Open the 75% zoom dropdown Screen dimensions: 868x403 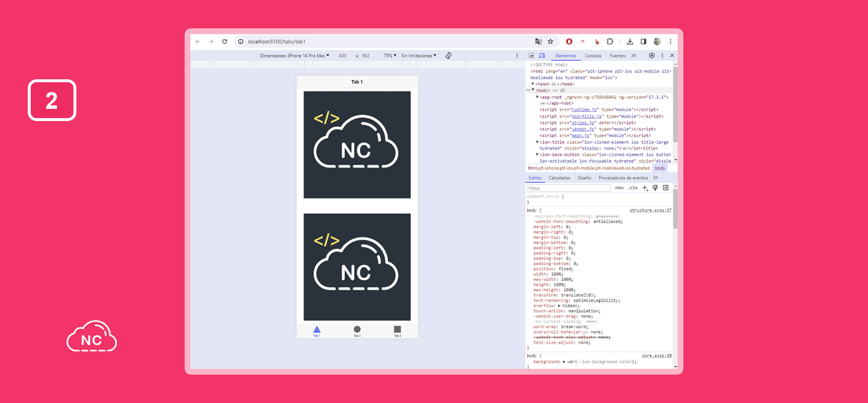(390, 56)
